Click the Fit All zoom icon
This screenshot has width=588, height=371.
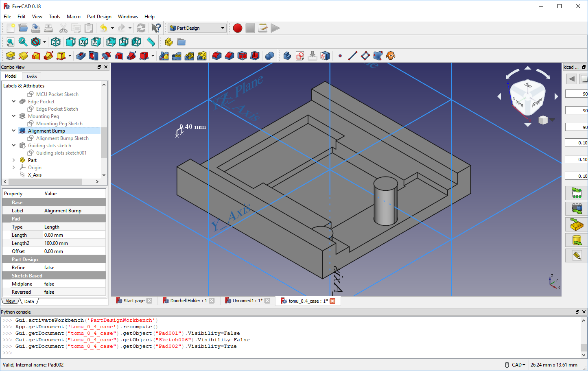pos(10,41)
